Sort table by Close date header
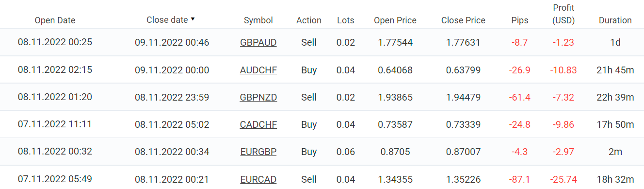 click(x=167, y=20)
